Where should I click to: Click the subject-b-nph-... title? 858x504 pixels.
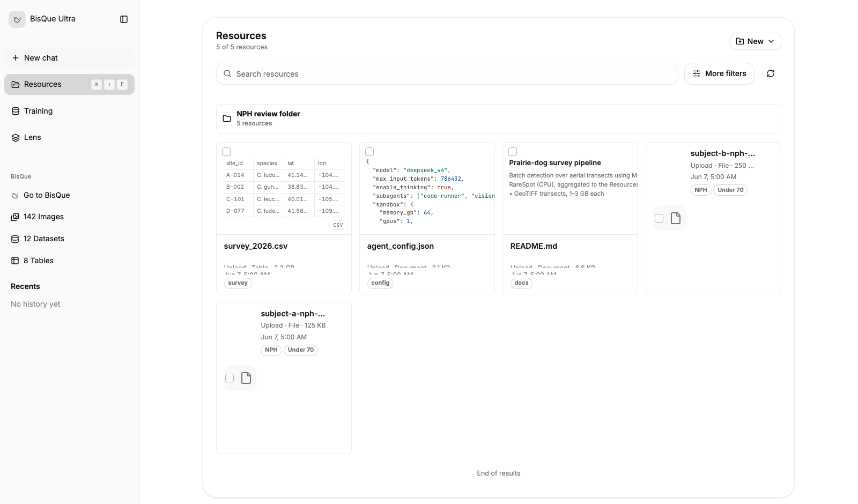tap(722, 153)
